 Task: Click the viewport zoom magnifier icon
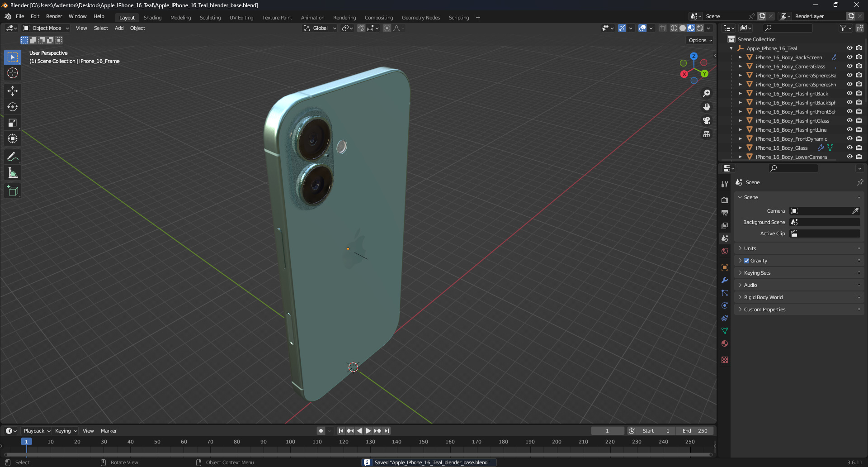click(706, 93)
